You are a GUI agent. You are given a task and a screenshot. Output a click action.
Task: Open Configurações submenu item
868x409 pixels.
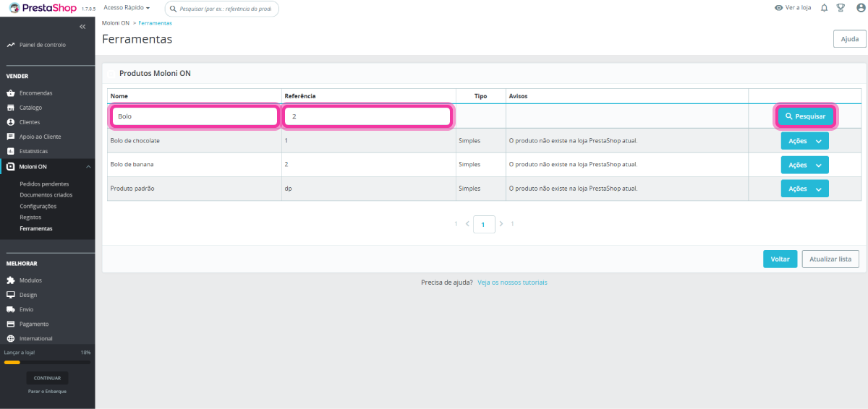tap(39, 206)
